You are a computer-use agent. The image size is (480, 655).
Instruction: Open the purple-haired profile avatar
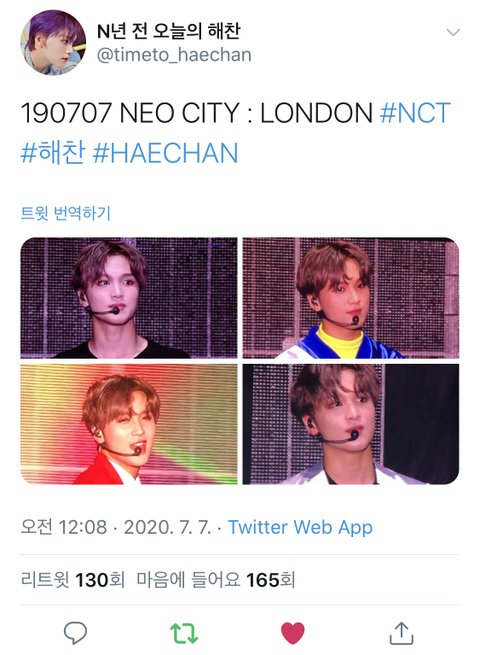[x=53, y=42]
